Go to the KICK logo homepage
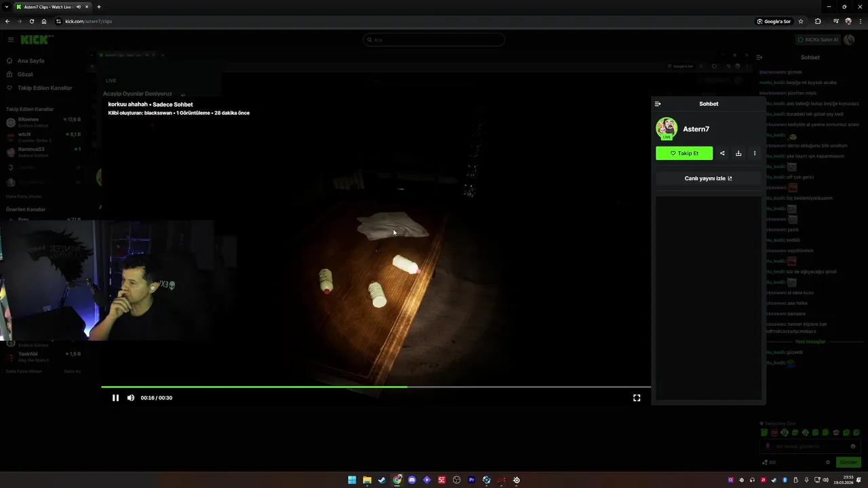The height and width of the screenshot is (488, 868). tap(36, 40)
